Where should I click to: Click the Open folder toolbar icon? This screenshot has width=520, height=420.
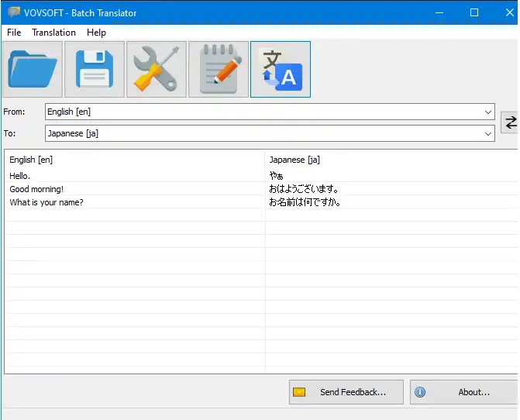(33, 70)
